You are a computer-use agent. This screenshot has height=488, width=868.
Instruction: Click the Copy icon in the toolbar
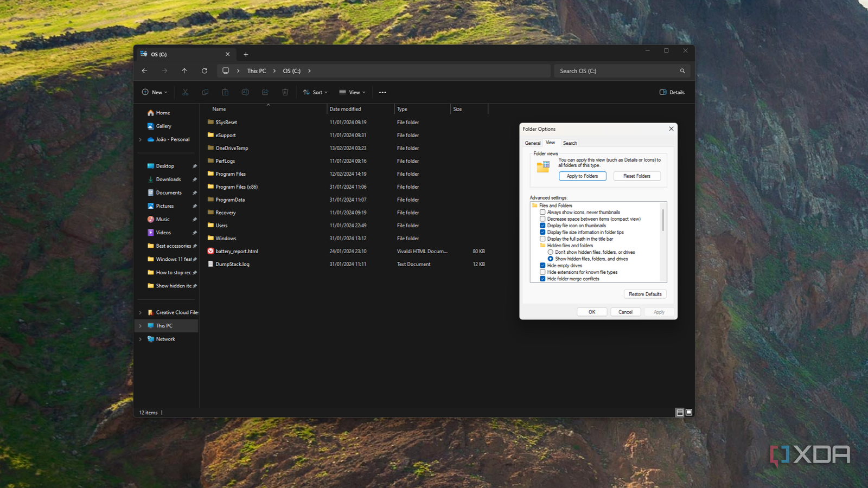click(x=205, y=92)
